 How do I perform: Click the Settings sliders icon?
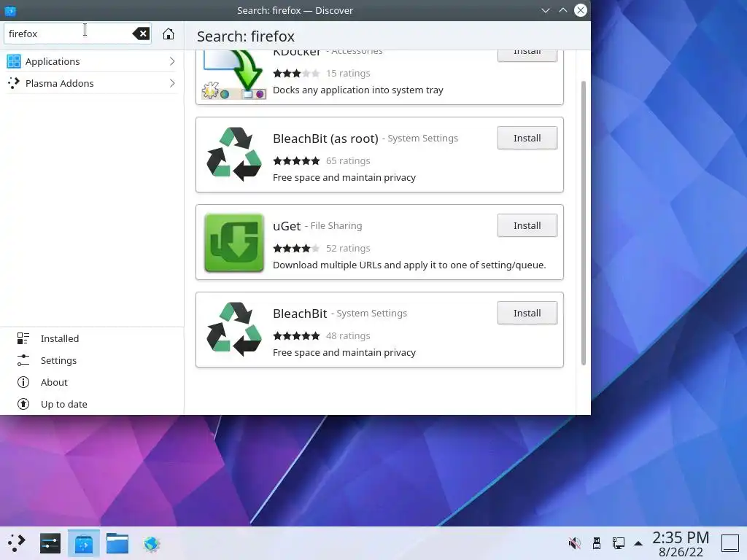(23, 360)
